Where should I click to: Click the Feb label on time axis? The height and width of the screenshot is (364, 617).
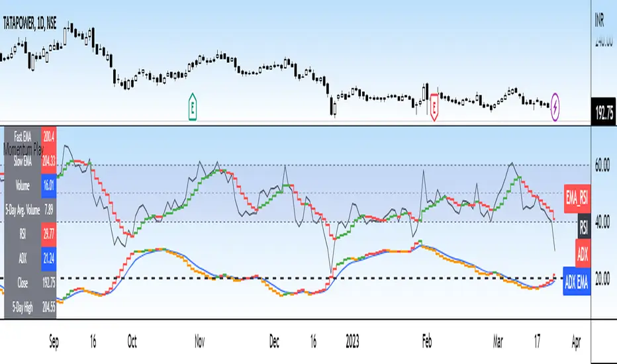pyautogui.click(x=426, y=341)
